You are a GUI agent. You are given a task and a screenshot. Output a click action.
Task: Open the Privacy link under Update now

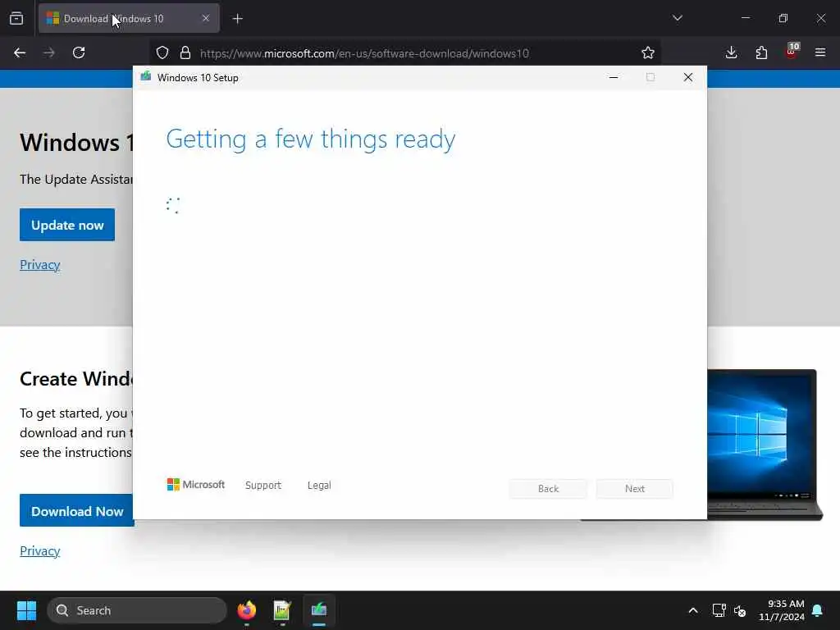point(39,265)
